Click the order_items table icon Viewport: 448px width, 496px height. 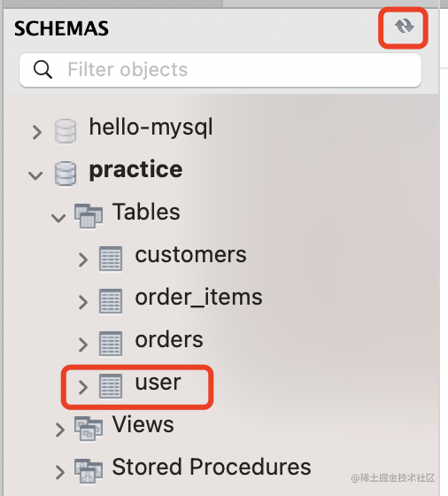click(111, 301)
